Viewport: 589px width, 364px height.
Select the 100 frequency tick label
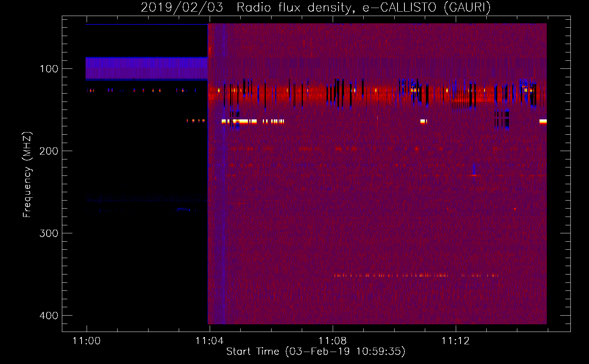49,69
